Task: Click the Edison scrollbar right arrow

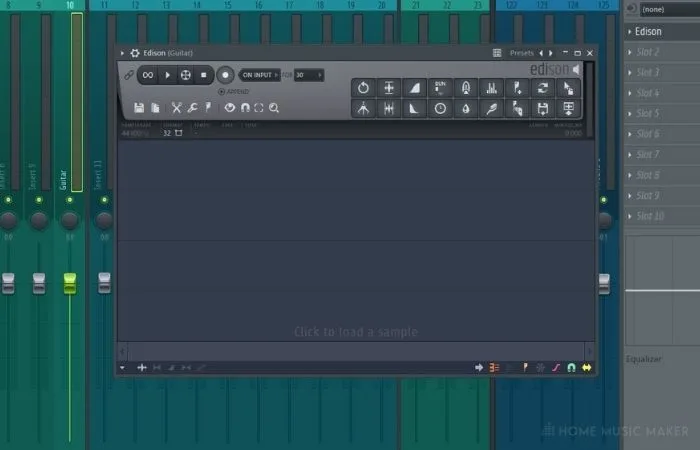Action: click(590, 351)
